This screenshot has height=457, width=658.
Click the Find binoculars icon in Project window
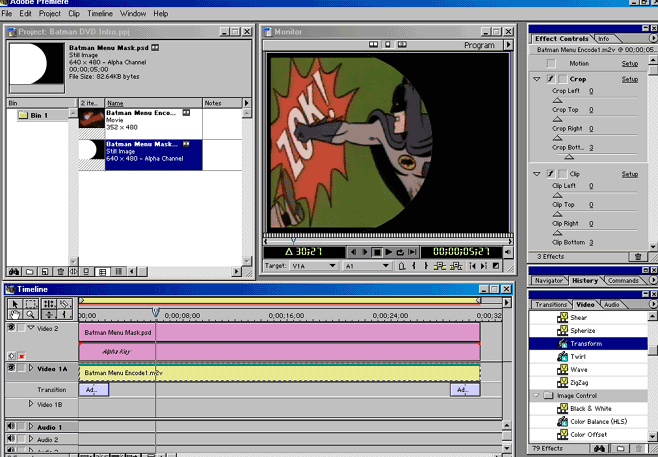click(x=14, y=272)
